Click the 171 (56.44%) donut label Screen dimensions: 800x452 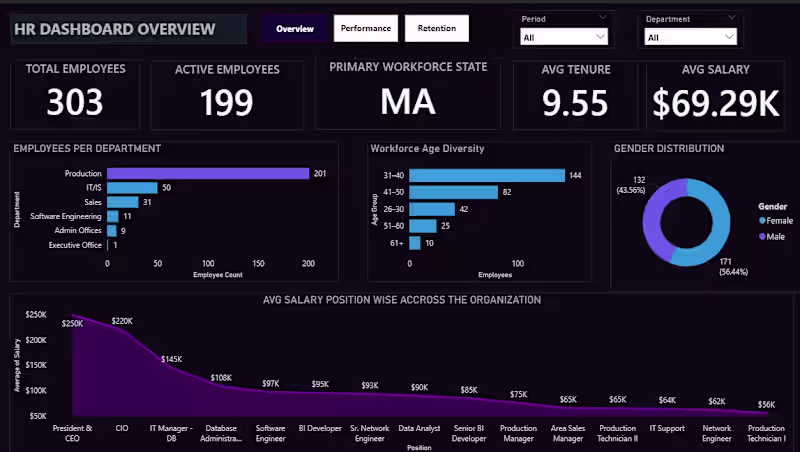tap(733, 267)
